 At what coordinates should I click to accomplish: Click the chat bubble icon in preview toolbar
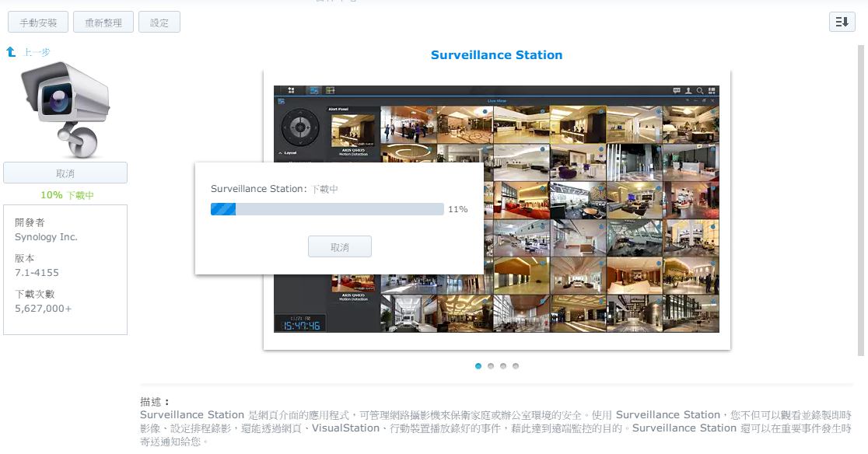[677, 91]
